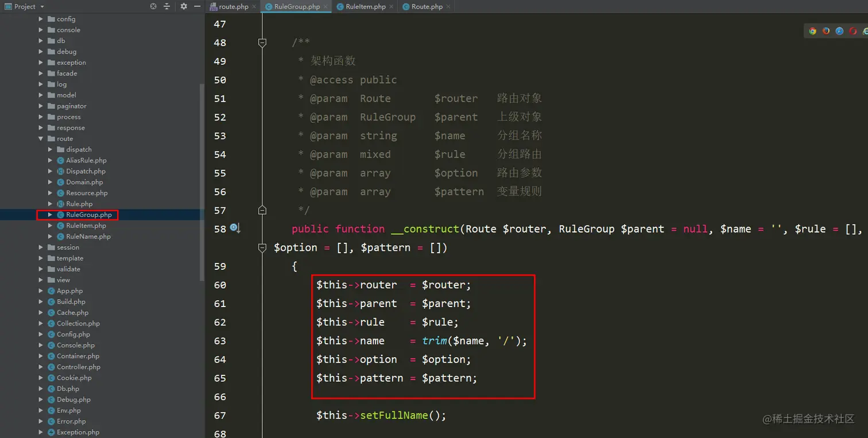Click the Dispatch.php file icon
This screenshot has width=868, height=438.
point(60,171)
